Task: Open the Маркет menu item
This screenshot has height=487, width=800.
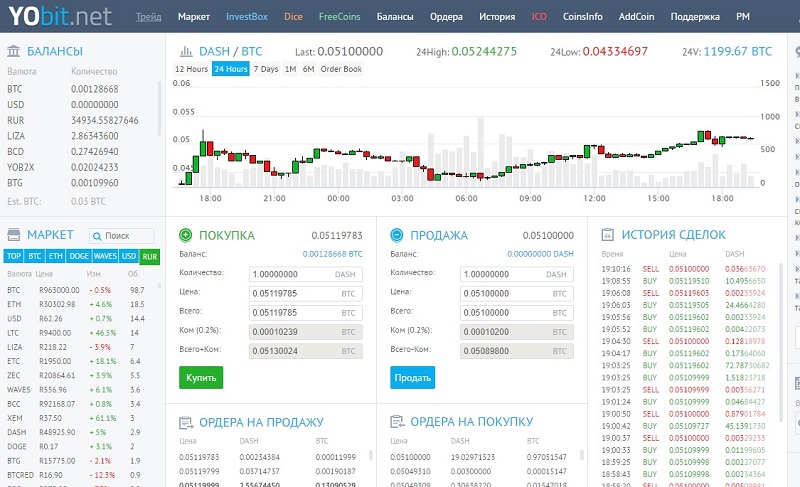Action: 194,16
